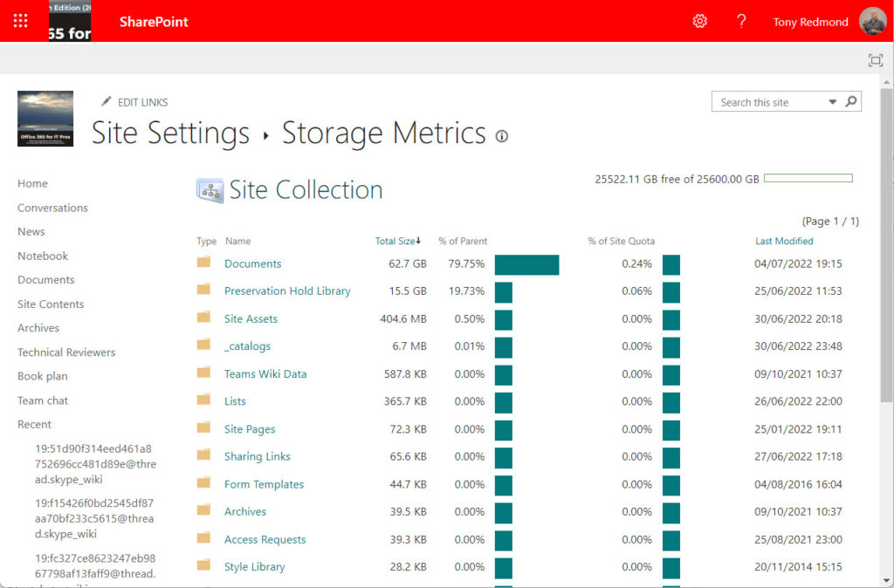This screenshot has width=894, height=588.
Task: Open Documents in left navigation
Action: pos(45,280)
